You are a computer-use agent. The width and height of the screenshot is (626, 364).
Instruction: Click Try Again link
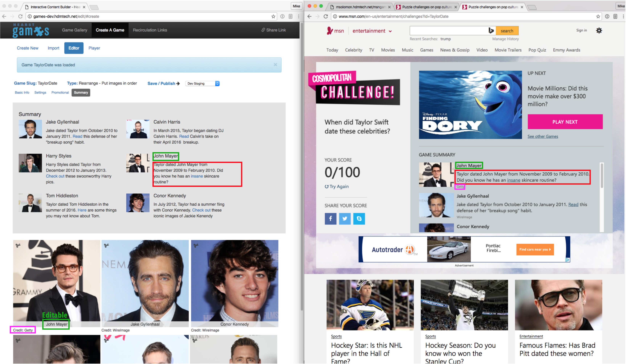coord(337,187)
